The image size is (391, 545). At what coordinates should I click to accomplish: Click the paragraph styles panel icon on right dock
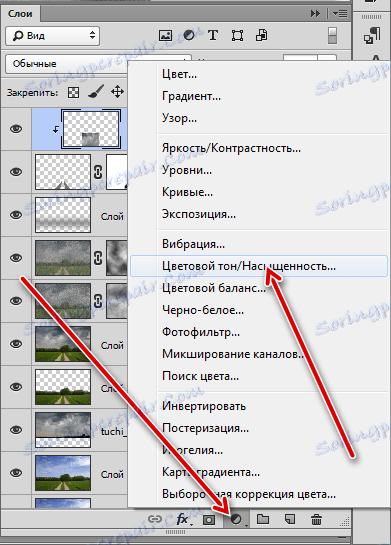372,36
